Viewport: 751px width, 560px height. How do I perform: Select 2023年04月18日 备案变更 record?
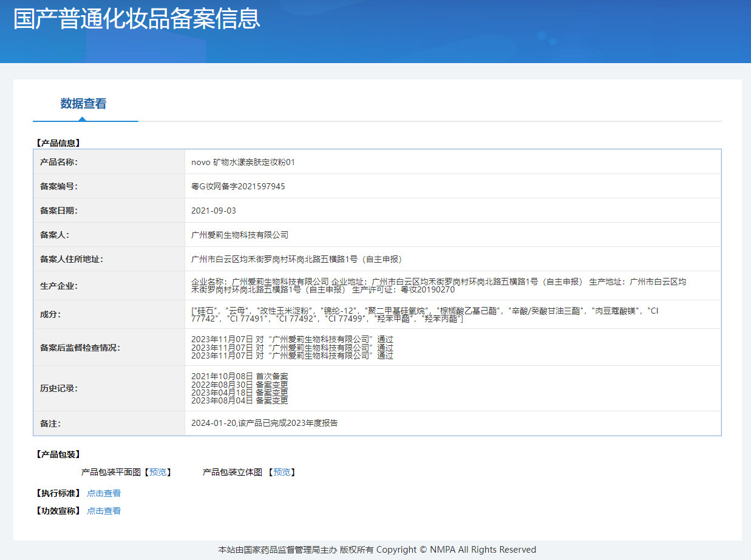(240, 393)
